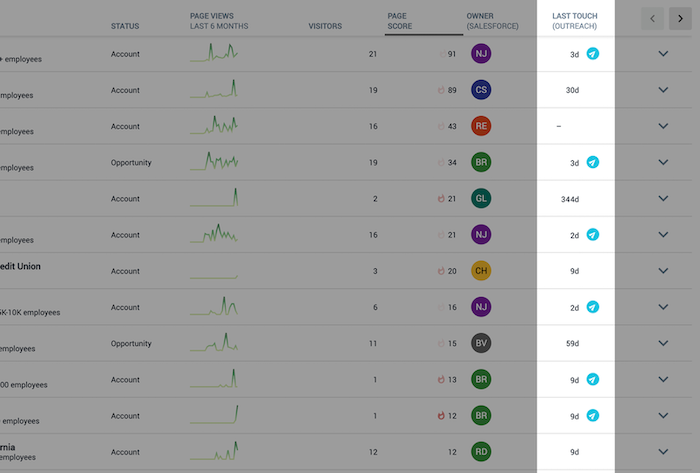
Task: Click the NJ owner avatar in the score 91 row
Action: [481, 54]
